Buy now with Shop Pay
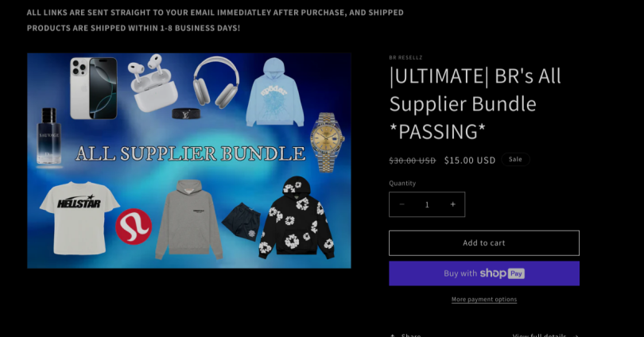Image resolution: width=644 pixels, height=337 pixels. (x=484, y=273)
